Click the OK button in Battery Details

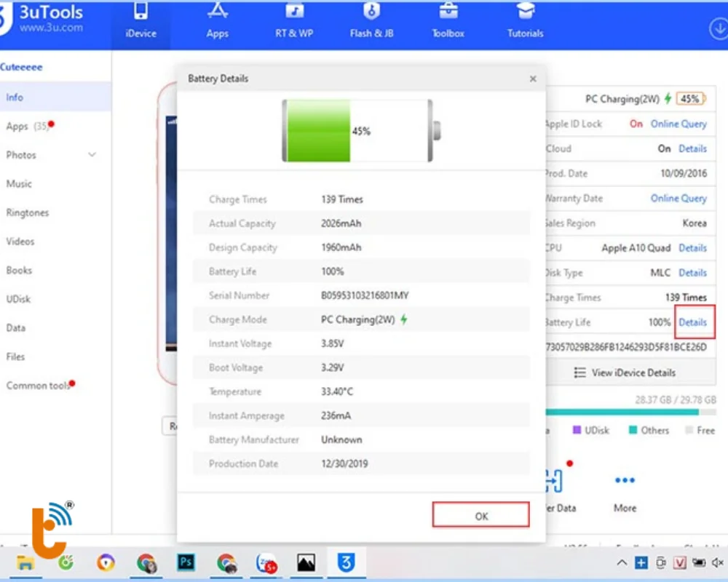pos(480,515)
